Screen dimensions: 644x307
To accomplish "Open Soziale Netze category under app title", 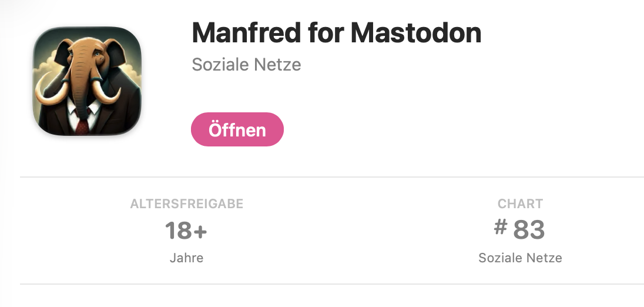I will point(246,65).
